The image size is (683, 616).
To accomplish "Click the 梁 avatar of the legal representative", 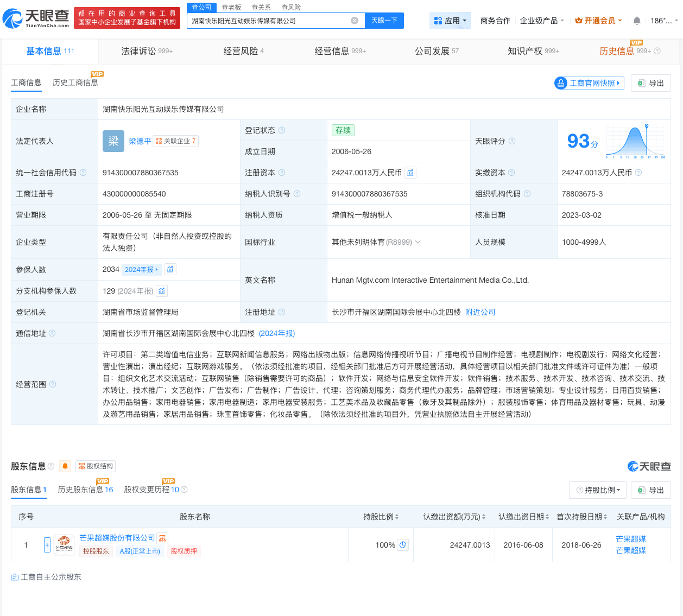I will click(113, 141).
